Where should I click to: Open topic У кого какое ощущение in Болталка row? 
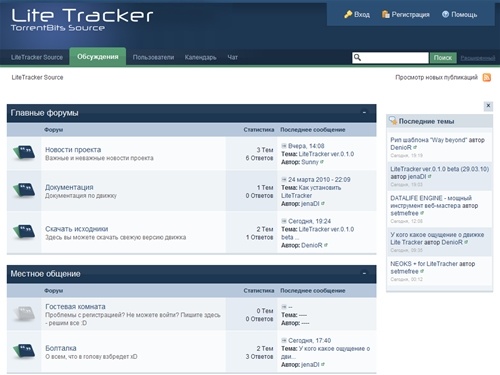tap(325, 352)
